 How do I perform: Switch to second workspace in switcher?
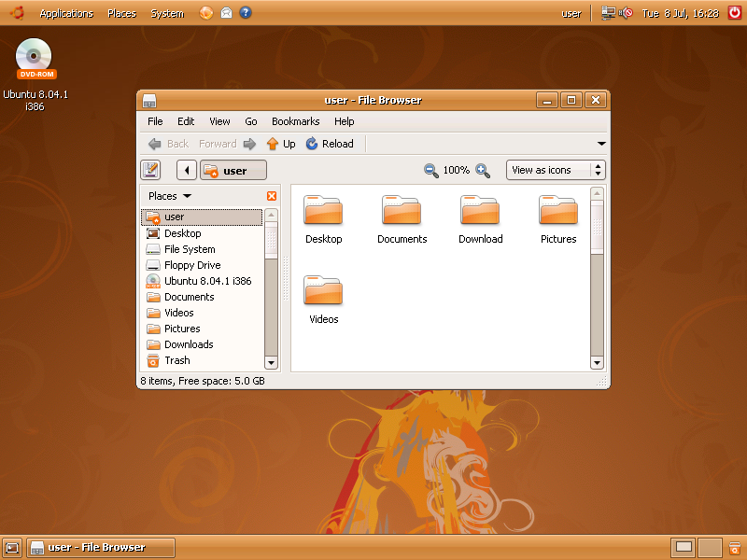pyautogui.click(x=710, y=548)
